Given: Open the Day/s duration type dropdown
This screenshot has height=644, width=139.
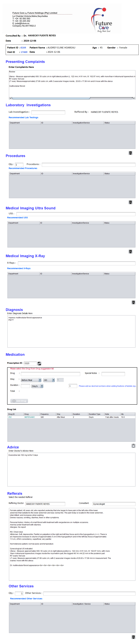Looking at the screenshot, I should [x=37, y=386].
